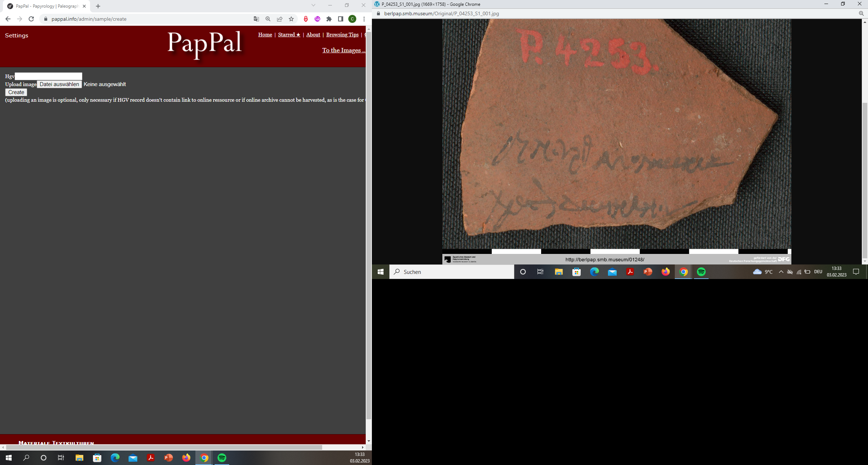The height and width of the screenshot is (465, 868).
Task: Open PowerPoint on left taskbar
Action: click(x=168, y=458)
